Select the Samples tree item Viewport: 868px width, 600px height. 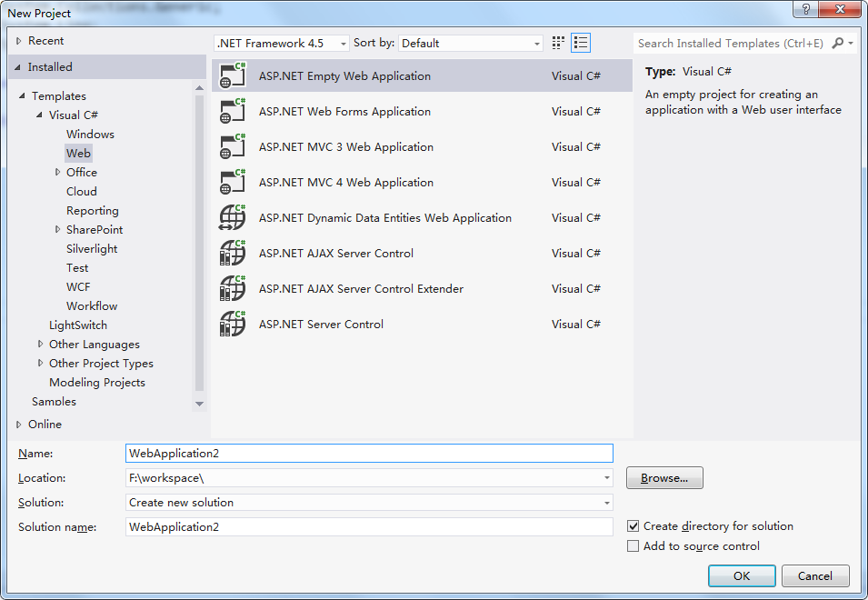(54, 401)
